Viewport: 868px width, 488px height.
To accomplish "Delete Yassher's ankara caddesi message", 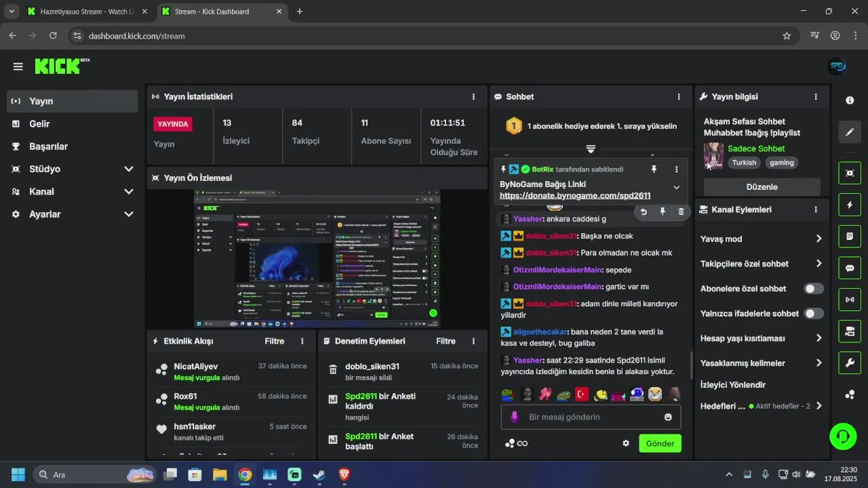I will coord(681,211).
